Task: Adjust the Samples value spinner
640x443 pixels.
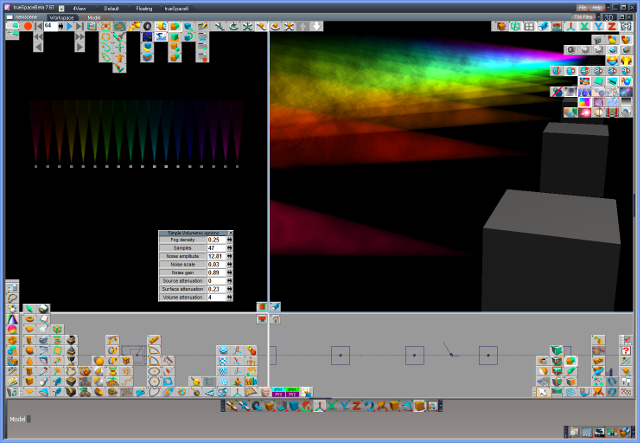Action: pyautogui.click(x=229, y=248)
